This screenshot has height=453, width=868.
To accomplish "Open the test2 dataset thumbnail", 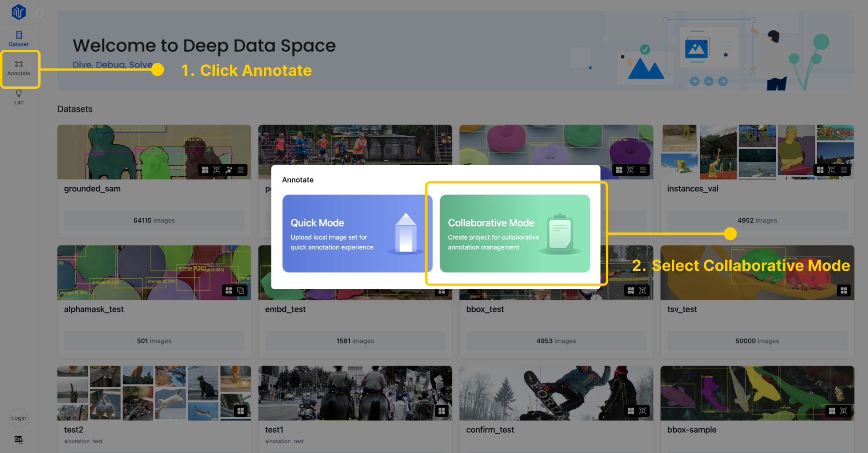I will [154, 393].
